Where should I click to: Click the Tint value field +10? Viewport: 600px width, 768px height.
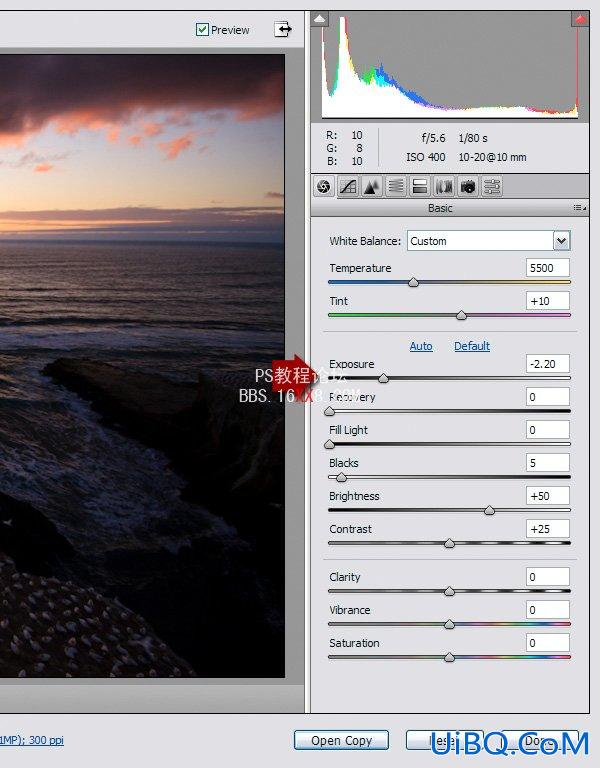tap(548, 301)
